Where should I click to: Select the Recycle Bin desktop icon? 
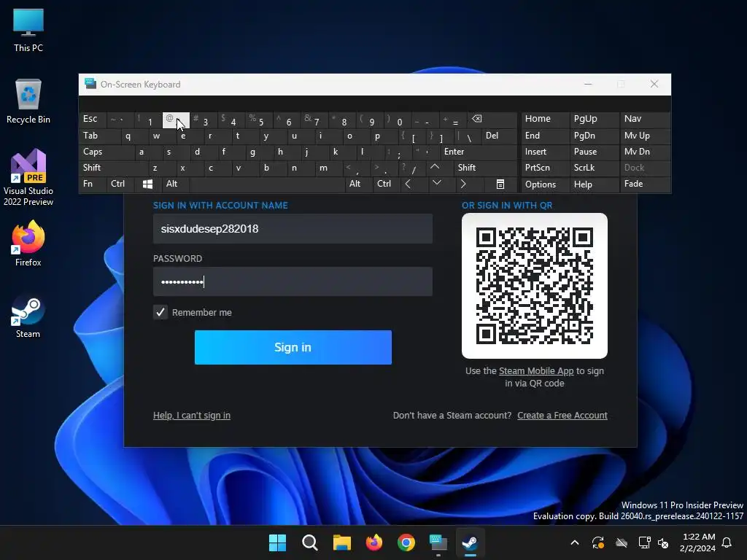click(28, 101)
